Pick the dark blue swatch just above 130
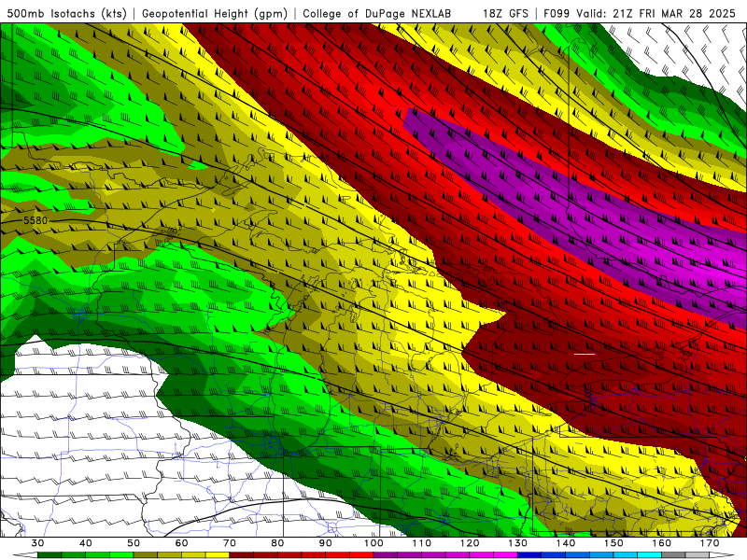Image resolution: width=747 pixels, height=560 pixels. click(x=529, y=555)
